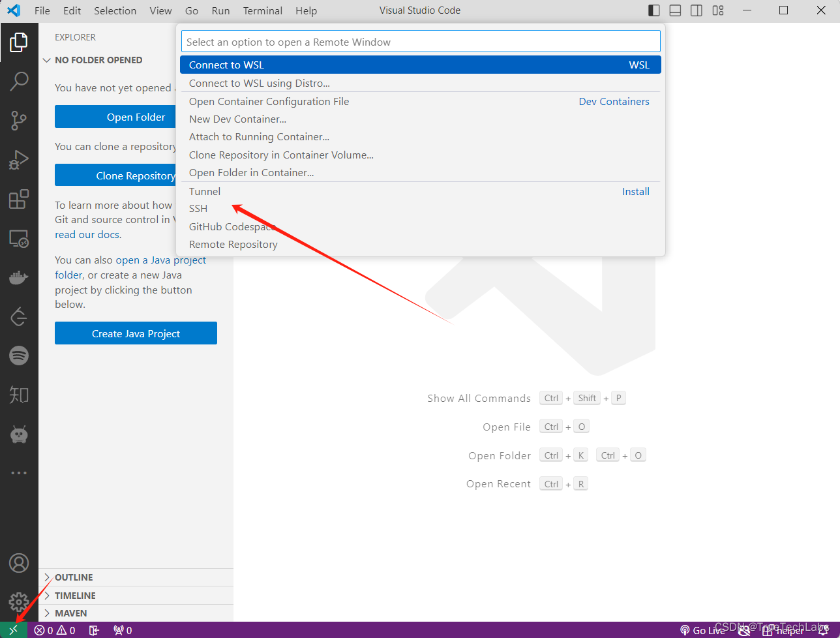The width and height of the screenshot is (840, 638).
Task: Open errors and warnings status indicator
Action: coord(55,630)
